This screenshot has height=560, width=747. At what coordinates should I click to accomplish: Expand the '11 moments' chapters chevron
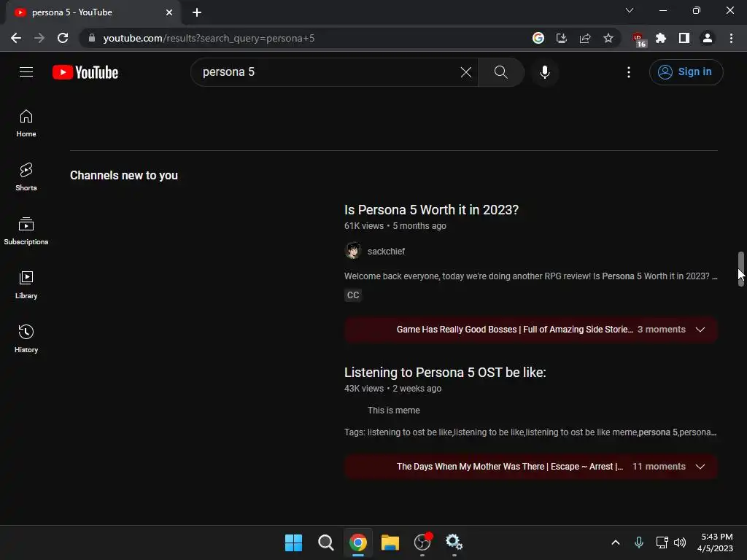pos(700,467)
